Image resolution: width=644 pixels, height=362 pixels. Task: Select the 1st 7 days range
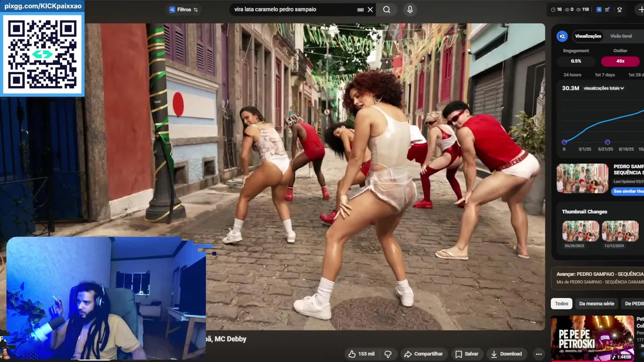coord(605,75)
